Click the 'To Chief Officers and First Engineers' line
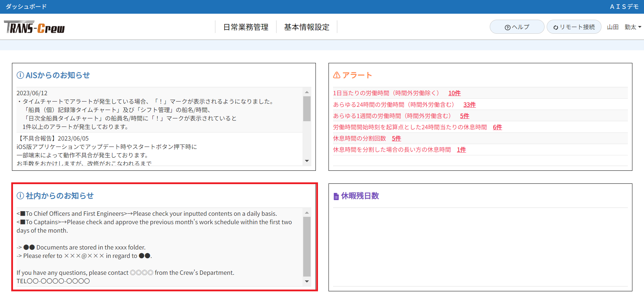Viewport: 644px width, 292px height. pos(147,214)
